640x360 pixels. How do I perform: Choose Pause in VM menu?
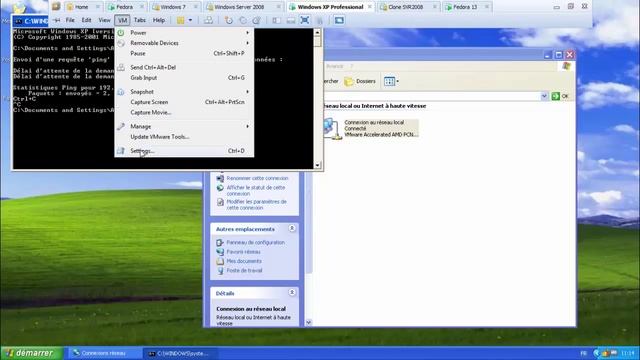(184, 53)
